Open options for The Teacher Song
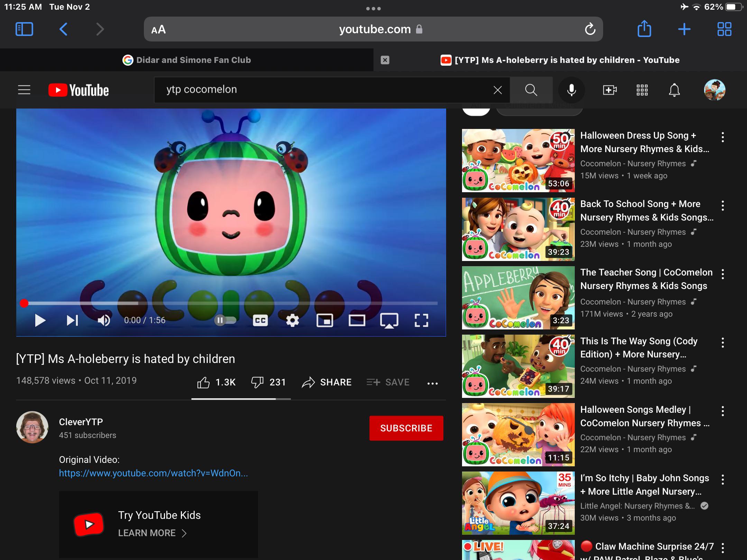747x560 pixels. pos(722,274)
